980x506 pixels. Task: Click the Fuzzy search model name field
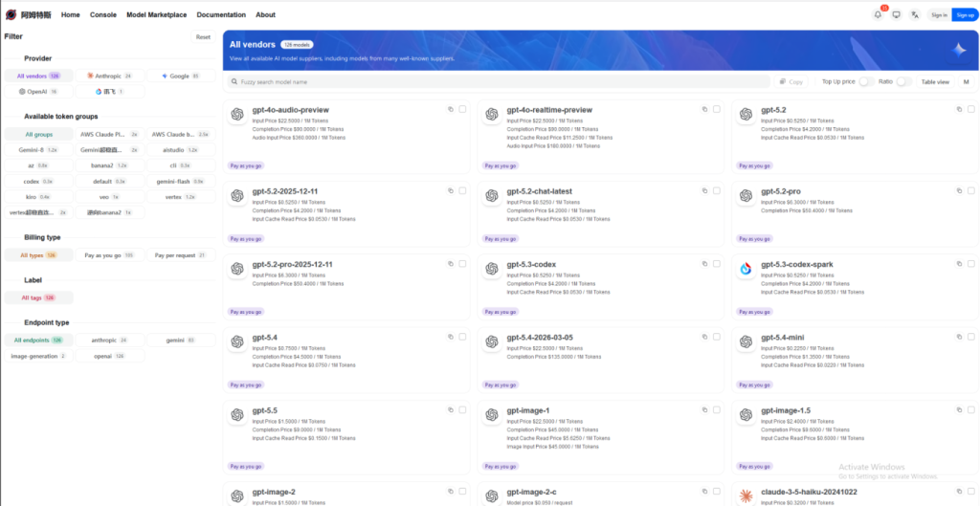pyautogui.click(x=498, y=82)
